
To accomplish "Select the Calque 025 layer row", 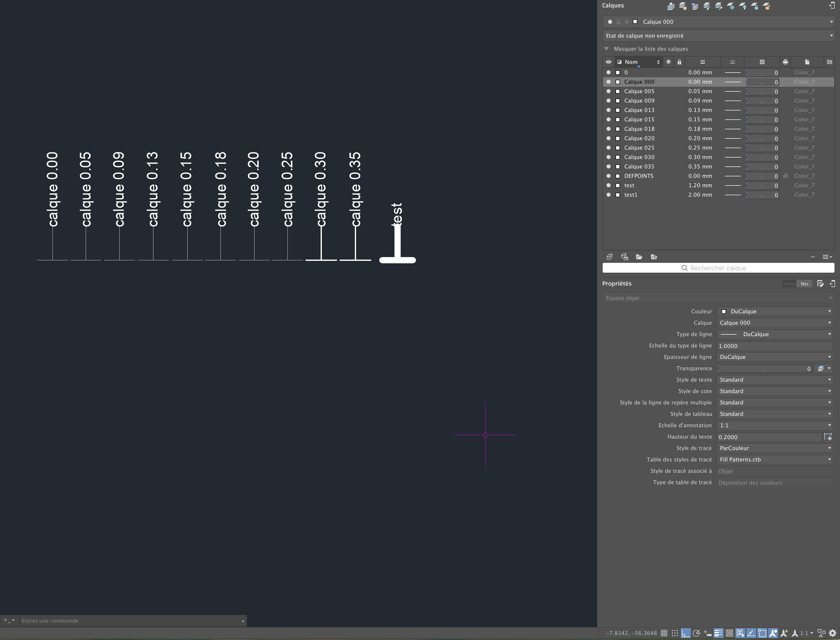I will coord(718,148).
